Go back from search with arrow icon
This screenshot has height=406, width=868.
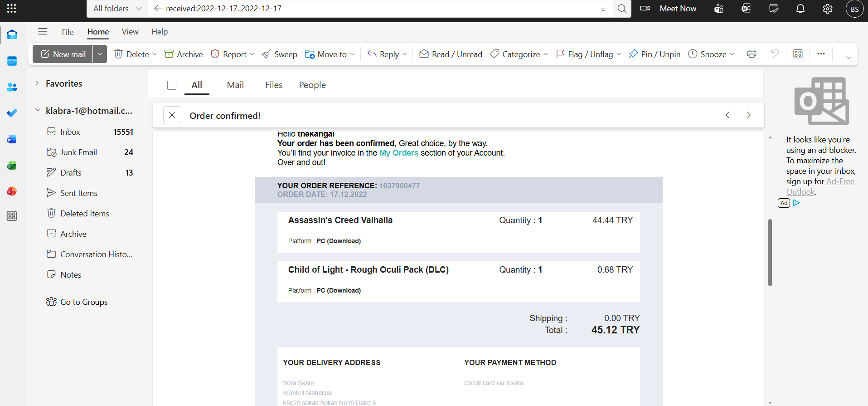point(158,9)
